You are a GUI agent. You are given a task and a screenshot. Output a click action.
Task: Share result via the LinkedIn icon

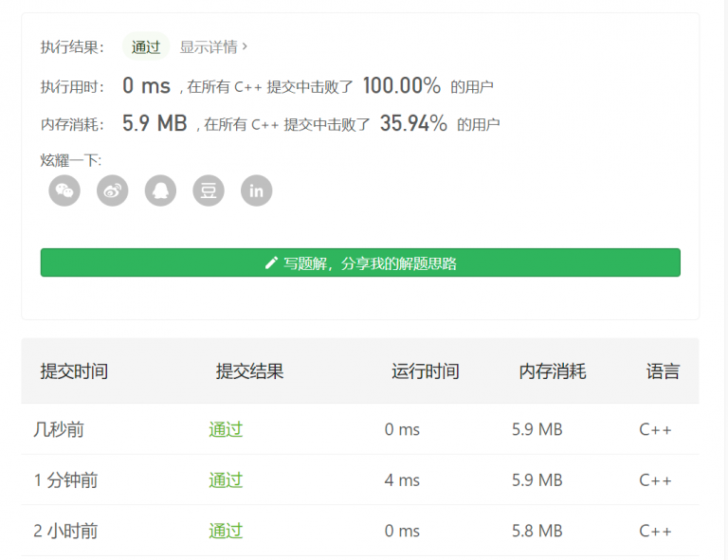click(256, 190)
